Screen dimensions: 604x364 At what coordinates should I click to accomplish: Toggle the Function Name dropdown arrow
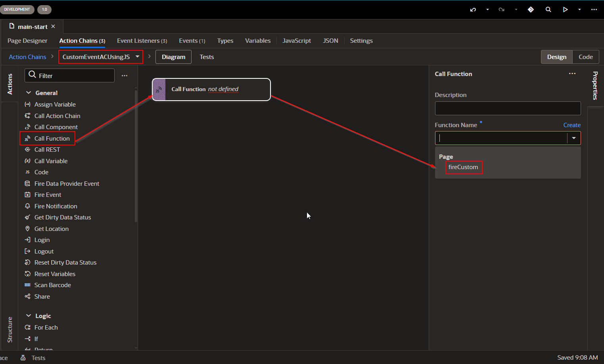click(x=574, y=138)
